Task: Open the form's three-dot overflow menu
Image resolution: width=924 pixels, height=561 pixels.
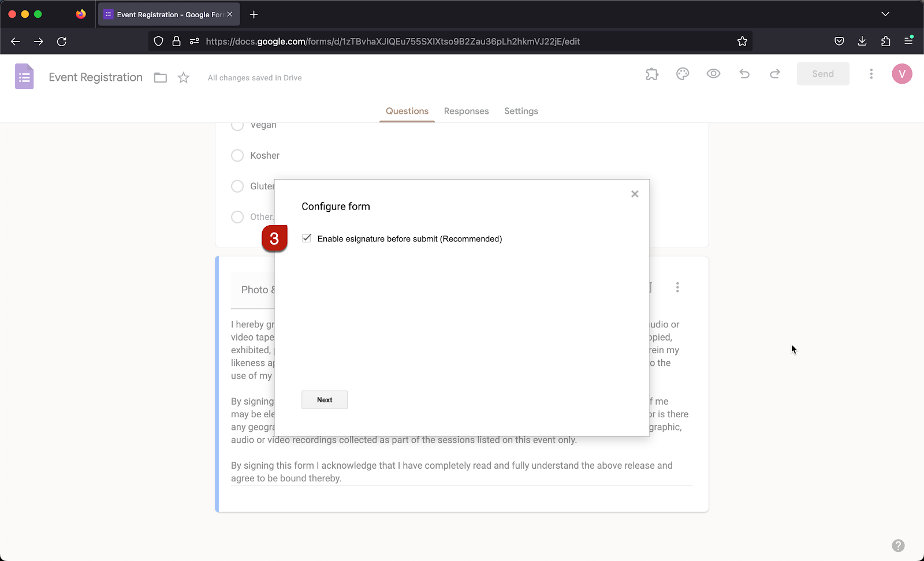Action: [871, 74]
